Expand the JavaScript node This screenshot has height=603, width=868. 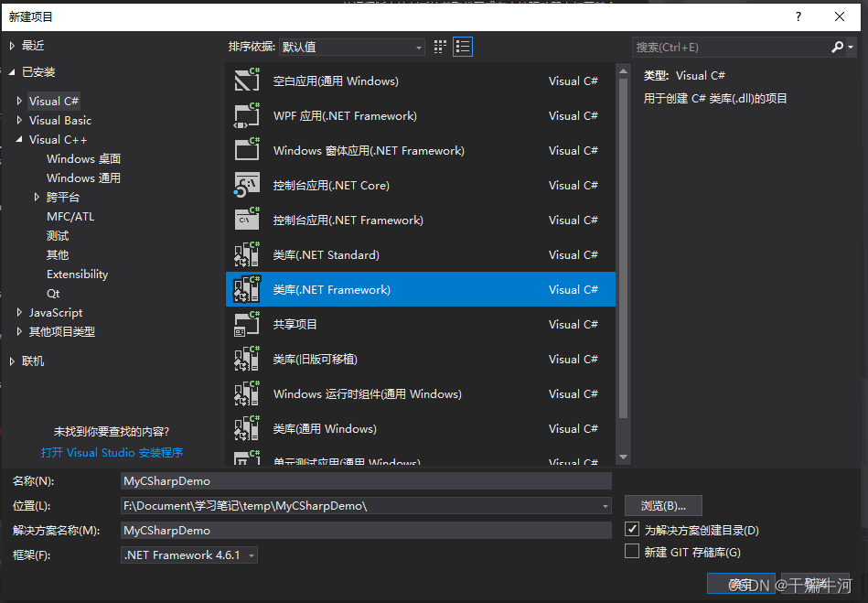(x=20, y=312)
